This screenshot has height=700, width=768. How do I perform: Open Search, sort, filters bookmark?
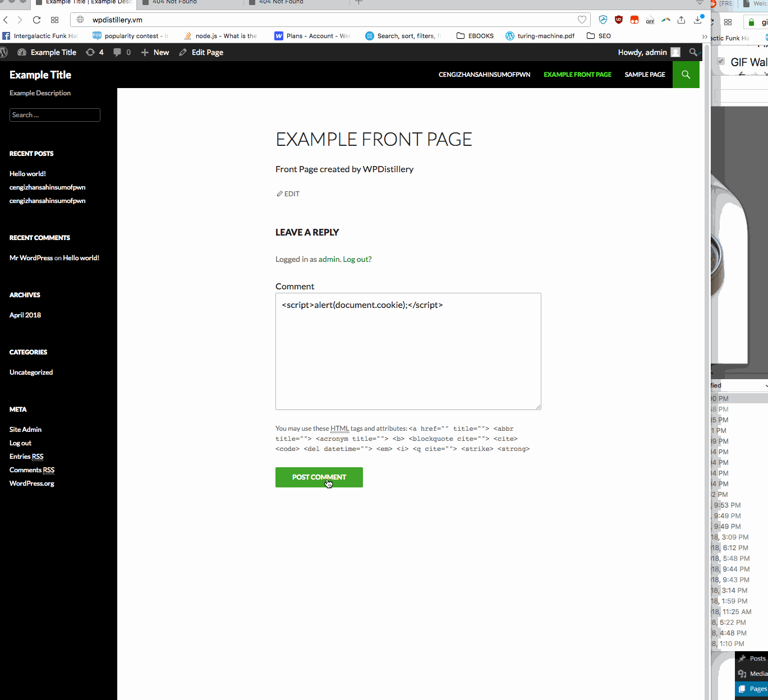[x=403, y=36]
